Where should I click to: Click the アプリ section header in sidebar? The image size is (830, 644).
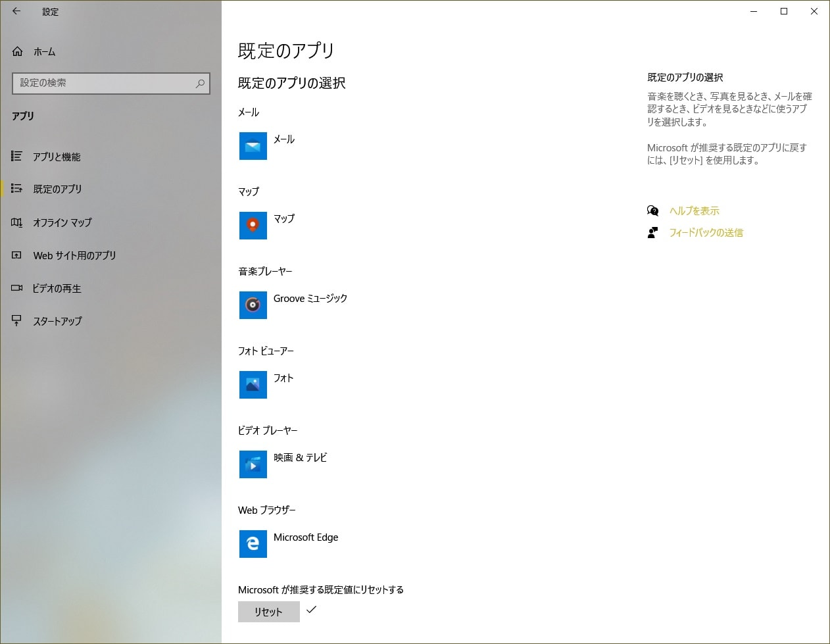pyautogui.click(x=23, y=116)
